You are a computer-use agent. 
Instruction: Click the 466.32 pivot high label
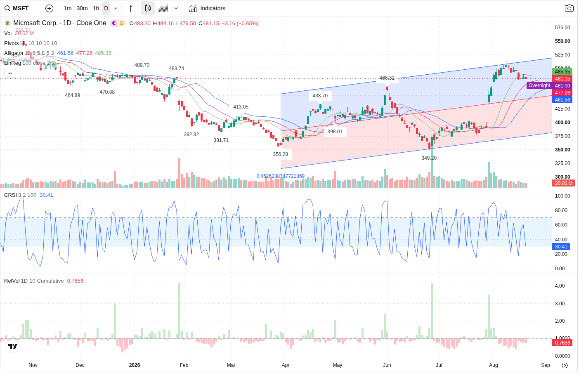[387, 78]
